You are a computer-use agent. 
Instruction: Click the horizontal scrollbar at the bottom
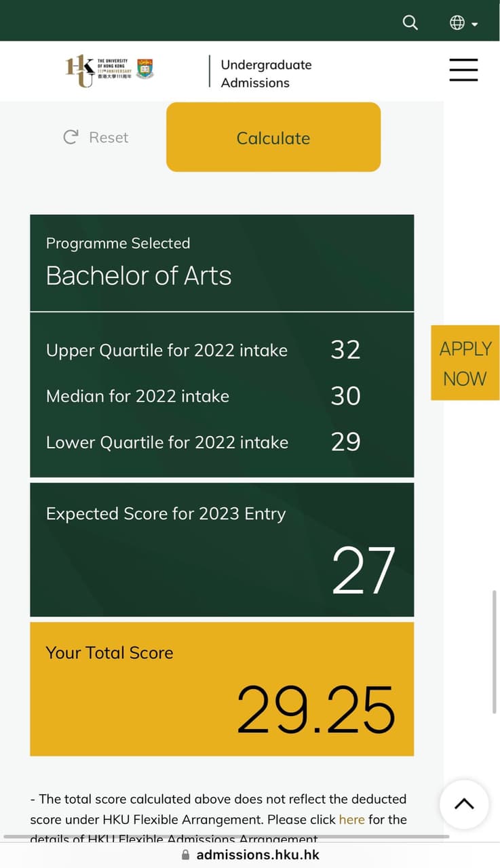click(x=224, y=837)
